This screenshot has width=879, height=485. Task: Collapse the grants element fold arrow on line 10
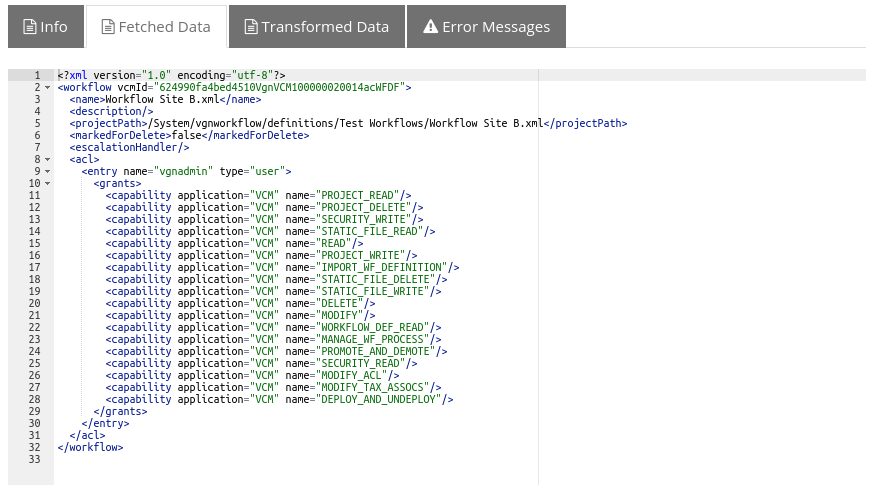[48, 183]
